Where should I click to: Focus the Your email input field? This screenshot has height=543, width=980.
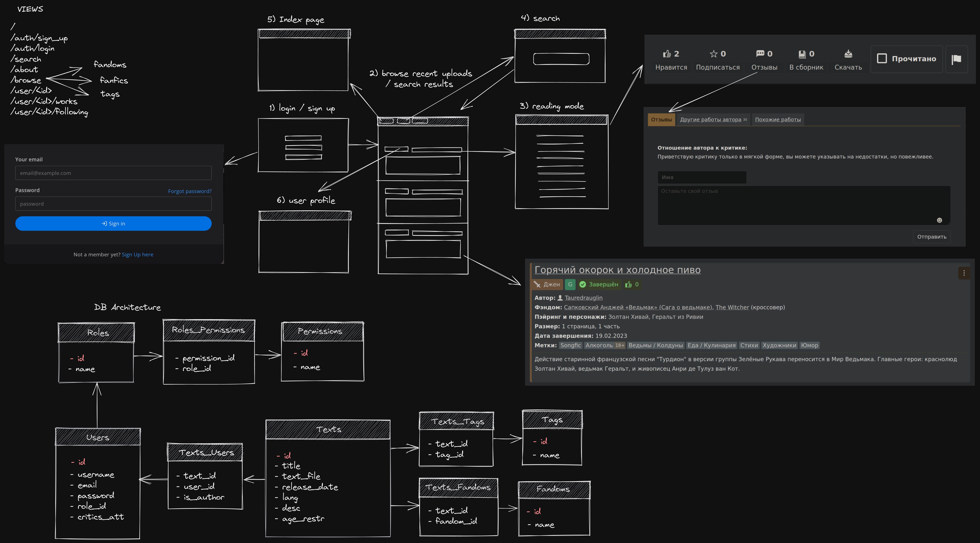(x=113, y=173)
